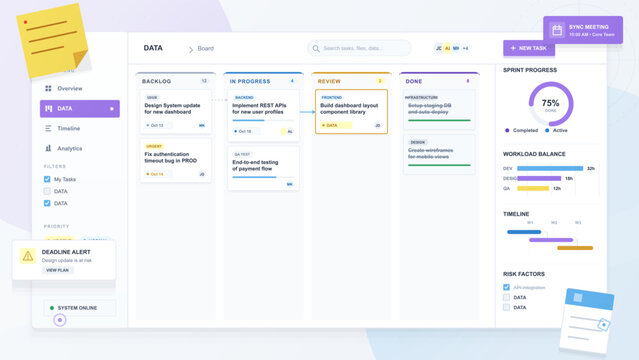Click the Backlog count badge
Screen dimensions: 639x360
tap(204, 81)
